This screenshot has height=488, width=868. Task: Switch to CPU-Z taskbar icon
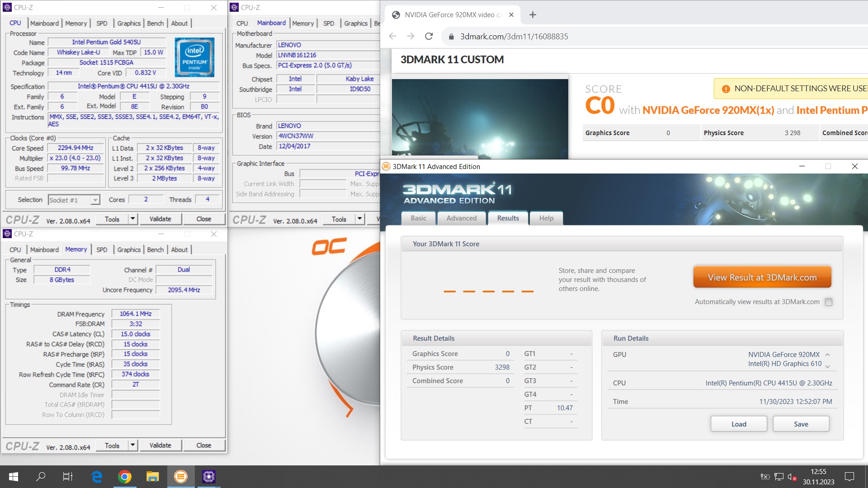point(208,477)
